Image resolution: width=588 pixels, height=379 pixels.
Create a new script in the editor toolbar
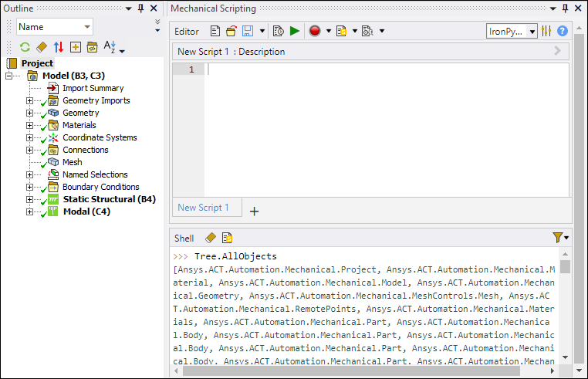pos(215,32)
